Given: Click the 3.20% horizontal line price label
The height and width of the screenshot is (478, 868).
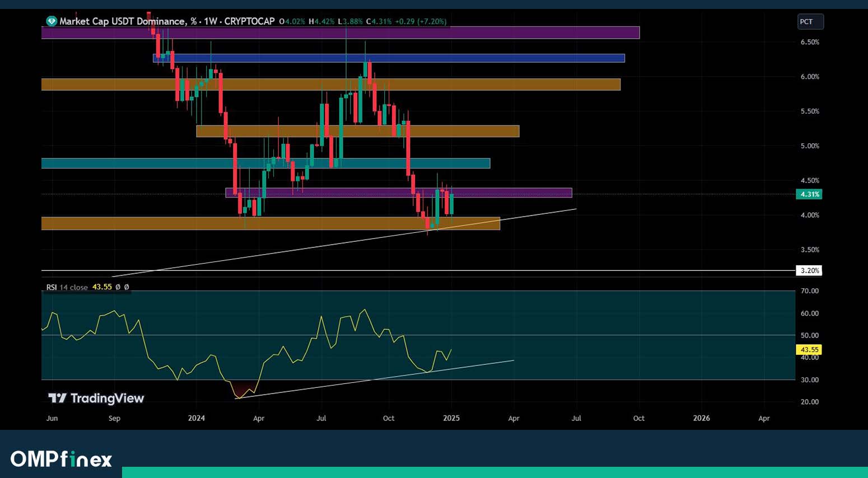Looking at the screenshot, I should (x=809, y=271).
